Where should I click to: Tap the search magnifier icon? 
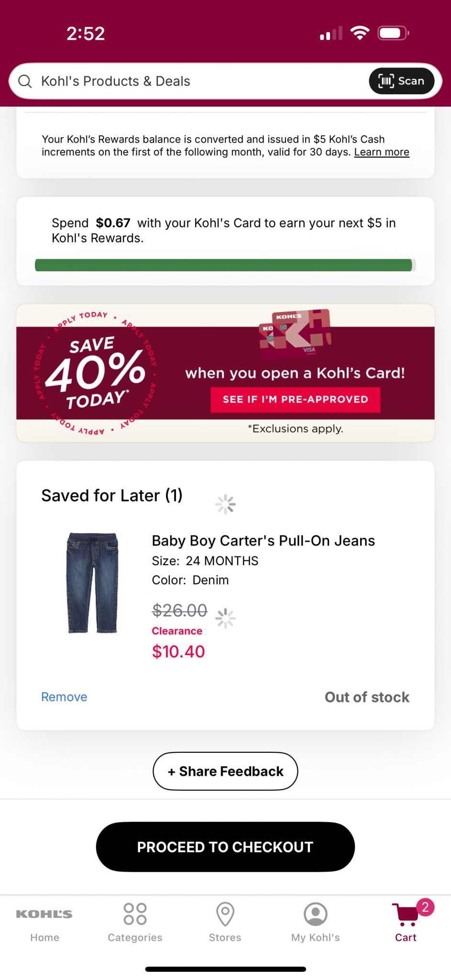coord(25,81)
